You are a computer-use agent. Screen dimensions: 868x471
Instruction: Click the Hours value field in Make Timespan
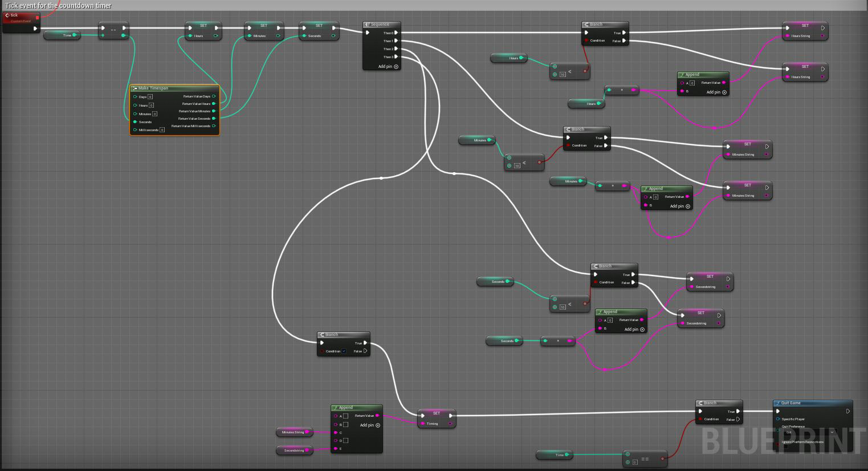pyautogui.click(x=151, y=105)
